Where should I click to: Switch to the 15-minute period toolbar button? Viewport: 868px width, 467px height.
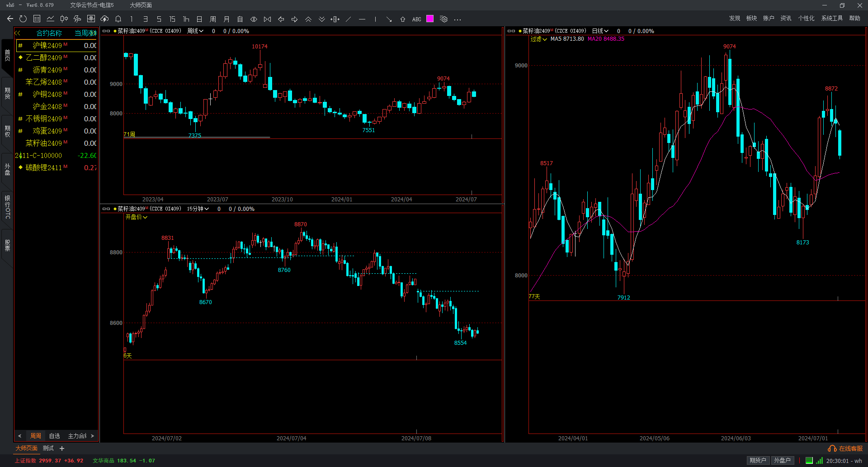coord(172,19)
